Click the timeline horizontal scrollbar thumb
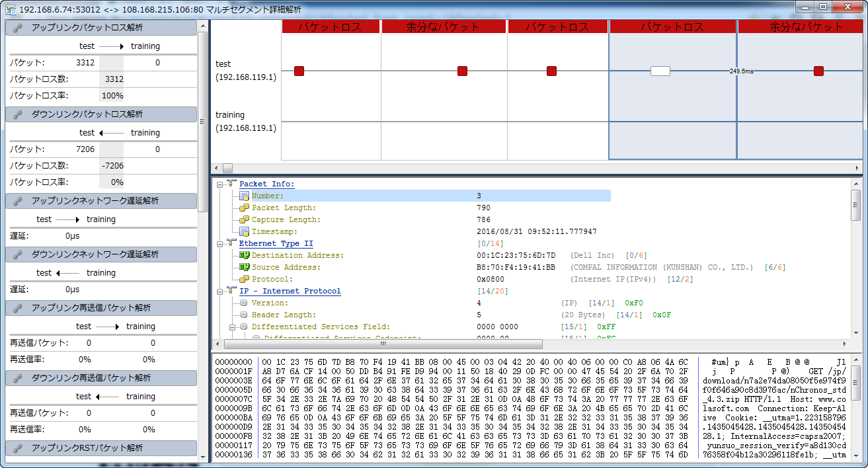Viewport: 868px width, 468px height. [227, 168]
